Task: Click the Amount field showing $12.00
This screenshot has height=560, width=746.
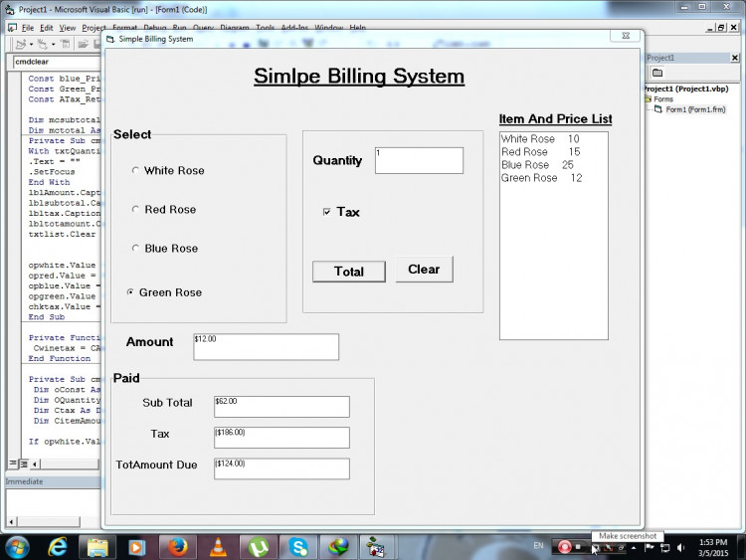Action: pos(266,347)
